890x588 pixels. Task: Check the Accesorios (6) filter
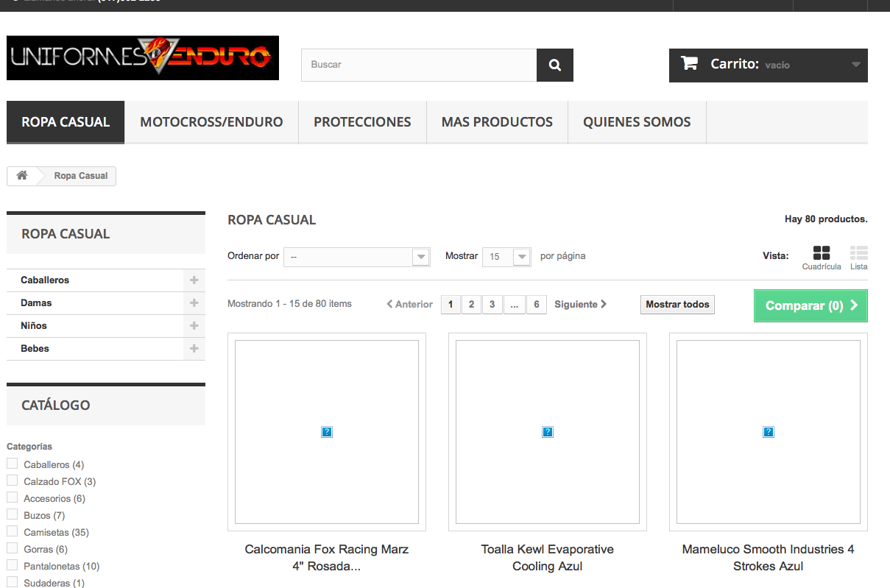[x=12, y=497]
